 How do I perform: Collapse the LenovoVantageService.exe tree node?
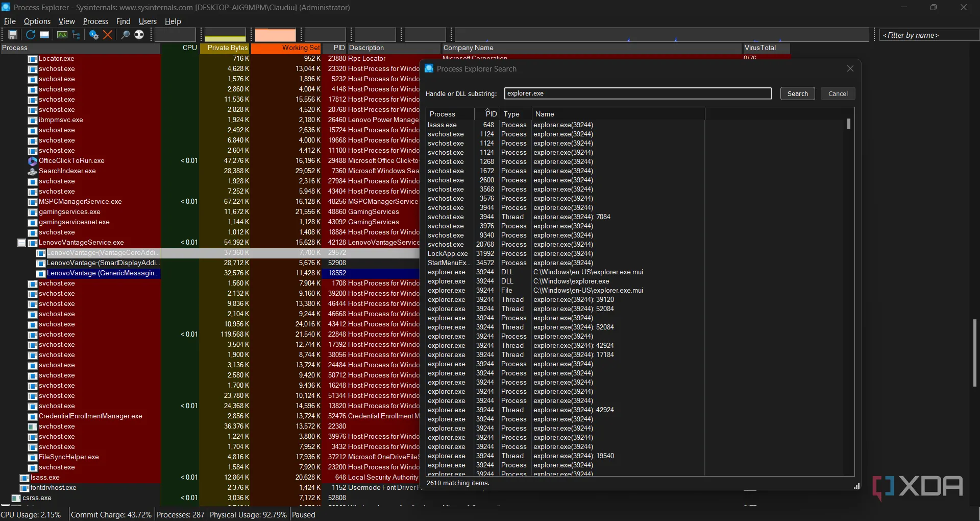coord(21,243)
